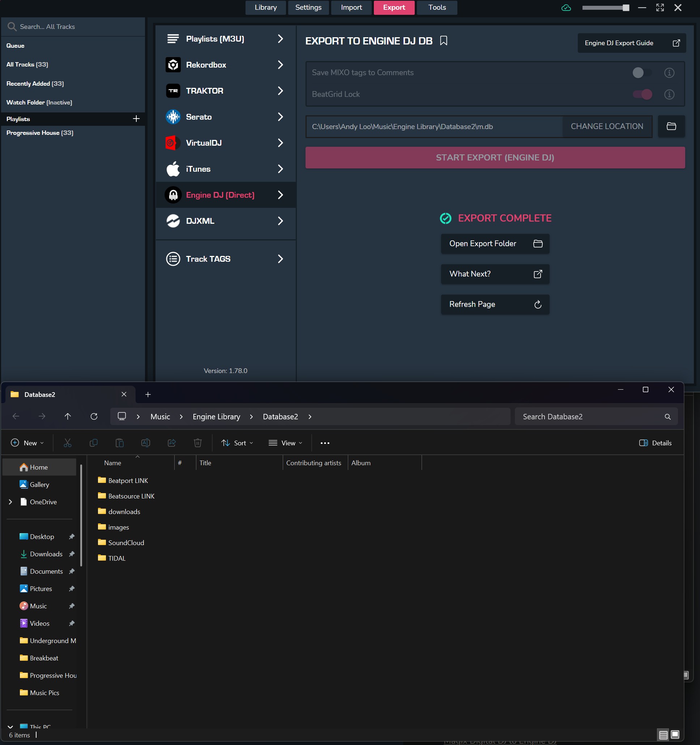Click the cloud sync icon in MIXO
This screenshot has height=745, width=700.
point(566,8)
